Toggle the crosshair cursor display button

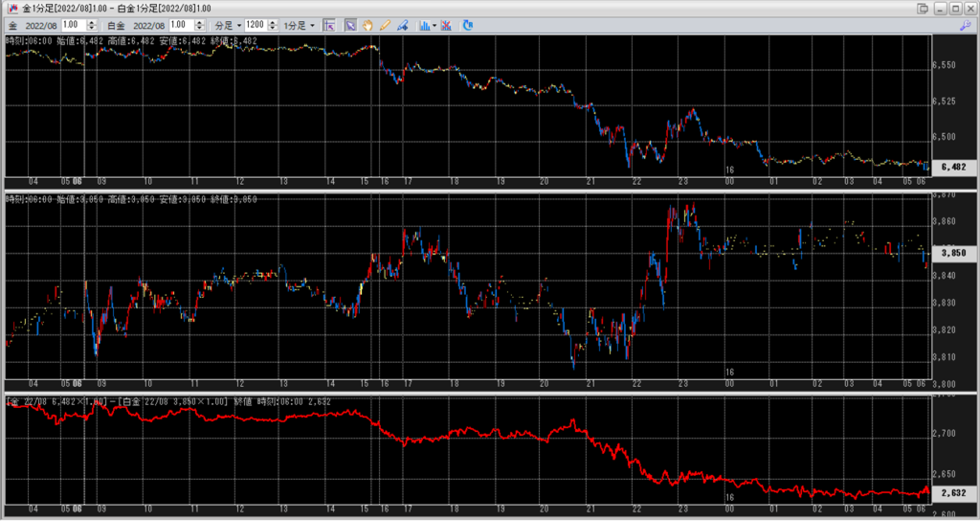pos(329,25)
